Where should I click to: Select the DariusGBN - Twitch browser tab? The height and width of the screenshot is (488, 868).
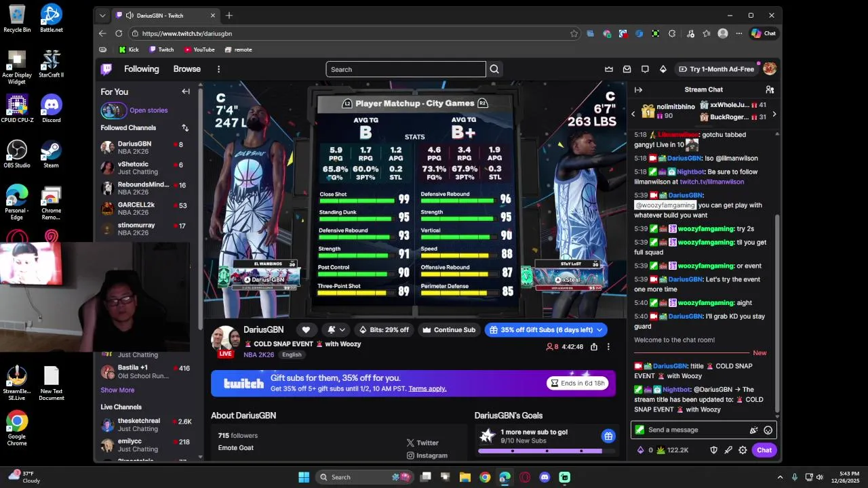click(165, 15)
